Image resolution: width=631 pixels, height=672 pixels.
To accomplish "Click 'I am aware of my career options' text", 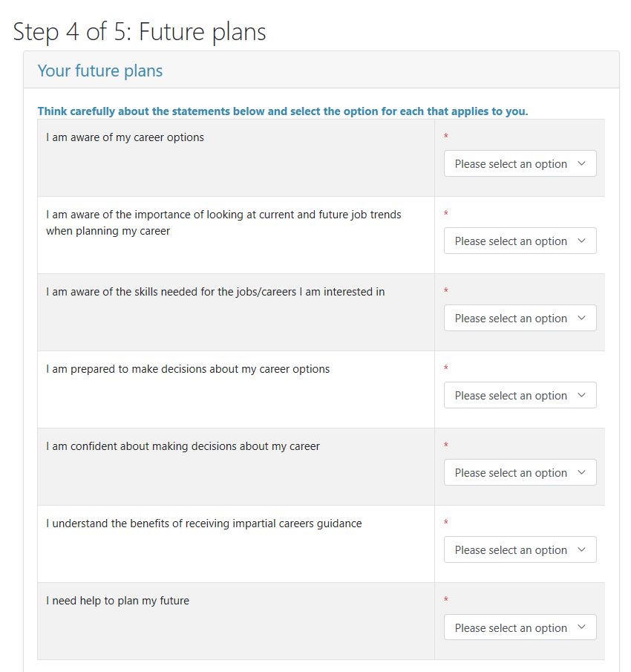I will click(125, 137).
